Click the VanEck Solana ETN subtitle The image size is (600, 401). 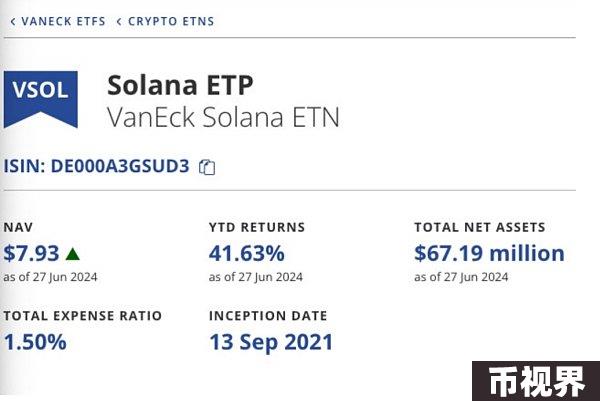[x=223, y=117]
